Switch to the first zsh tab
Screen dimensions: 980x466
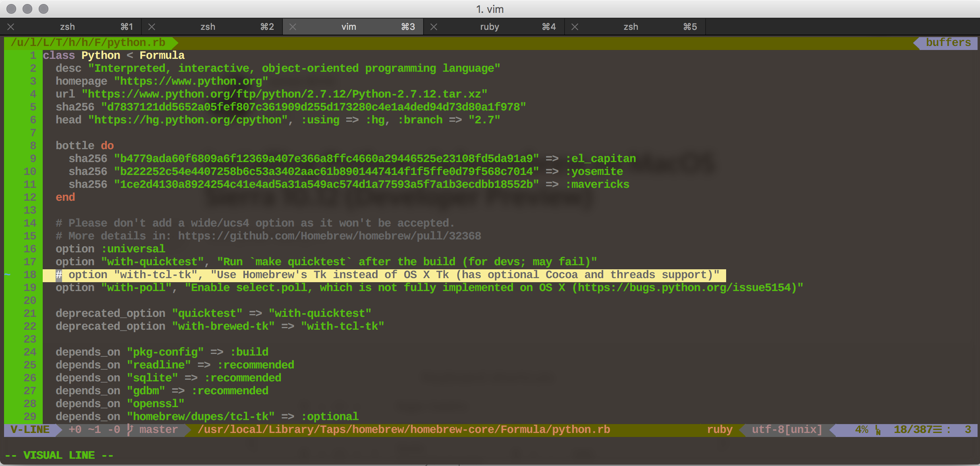coord(67,27)
